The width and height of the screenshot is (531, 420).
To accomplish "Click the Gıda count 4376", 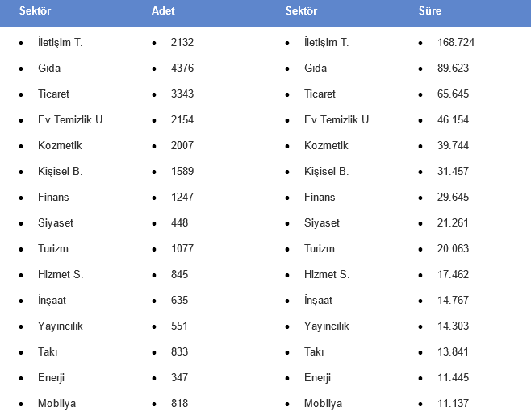I will point(182,68).
